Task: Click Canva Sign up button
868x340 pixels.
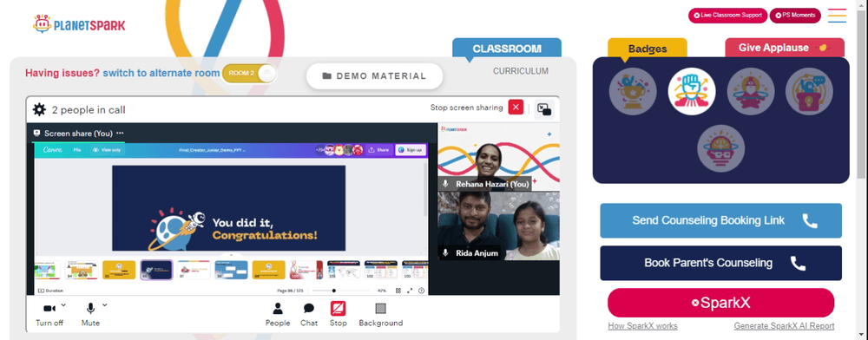Action: (411, 150)
